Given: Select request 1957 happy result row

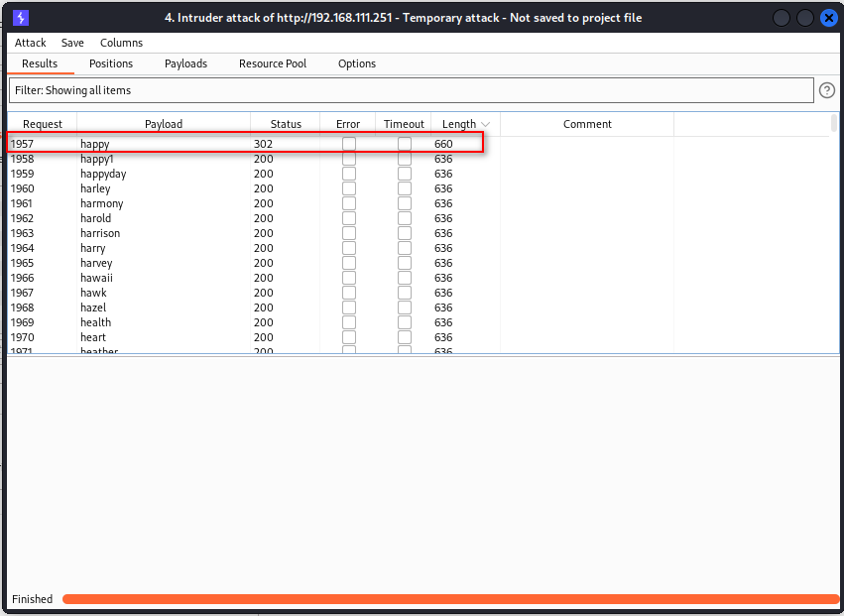Looking at the screenshot, I should point(245,144).
